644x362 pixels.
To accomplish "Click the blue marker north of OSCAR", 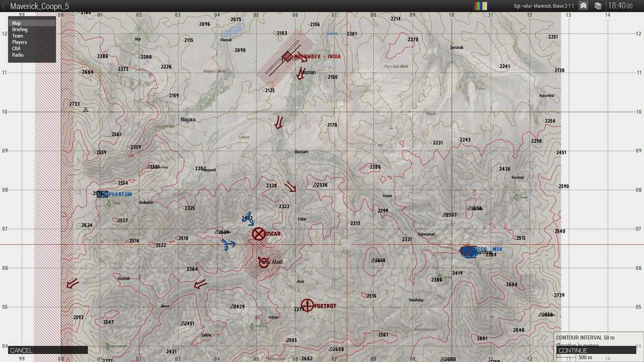I will point(248,218).
